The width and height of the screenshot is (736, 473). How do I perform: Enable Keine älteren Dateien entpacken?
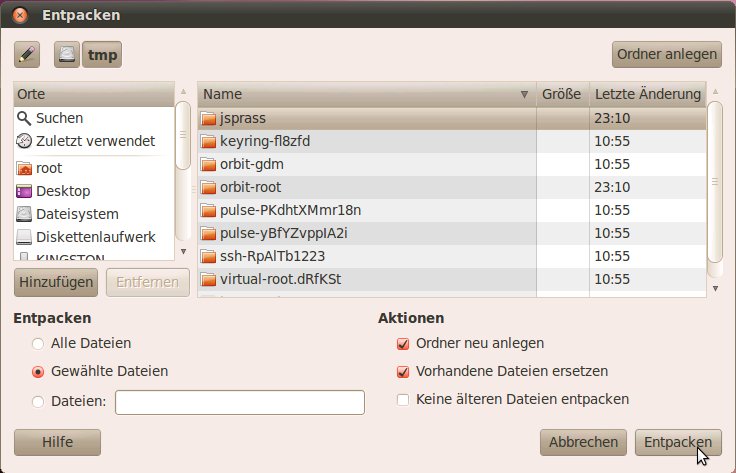tap(404, 399)
